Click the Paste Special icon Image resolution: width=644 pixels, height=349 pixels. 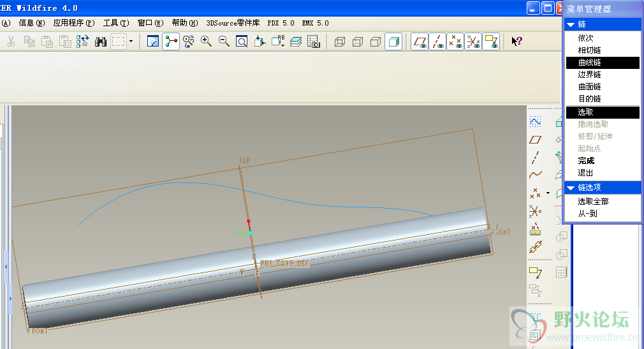pos(65,41)
